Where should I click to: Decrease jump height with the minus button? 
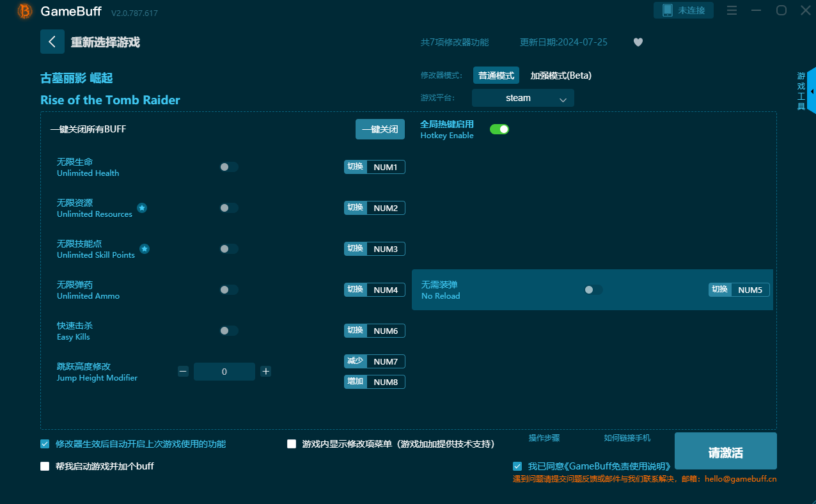(x=184, y=372)
